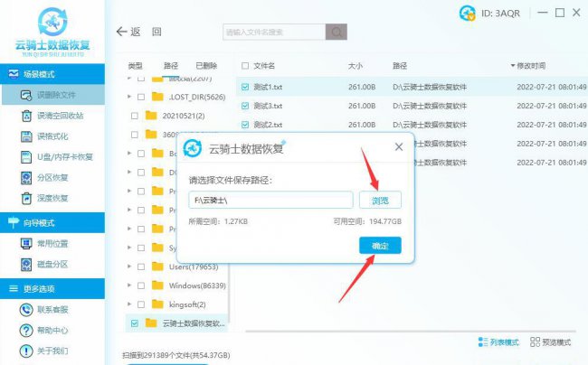Click the user account avatar icon
588x365 pixels.
click(468, 14)
